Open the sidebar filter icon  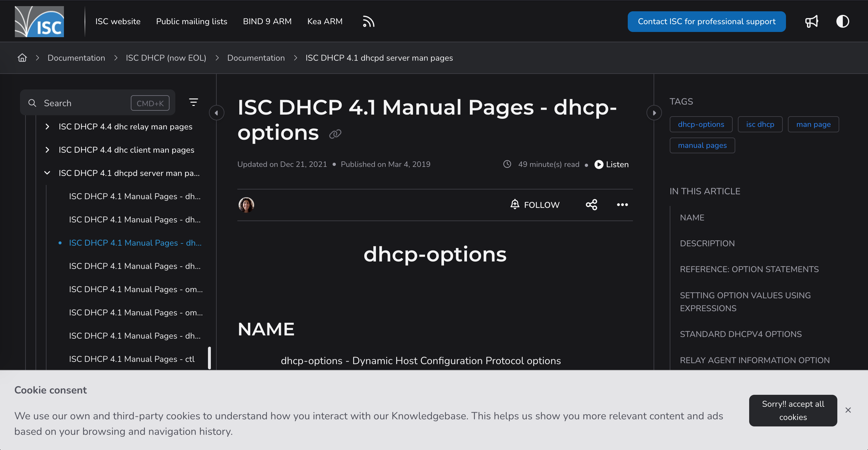point(193,102)
